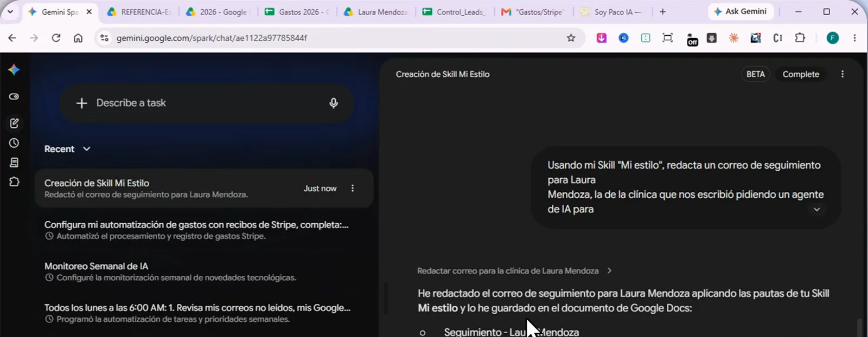The width and height of the screenshot is (868, 337).
Task: Open Configura mi automatización de gastos task
Action: click(204, 230)
